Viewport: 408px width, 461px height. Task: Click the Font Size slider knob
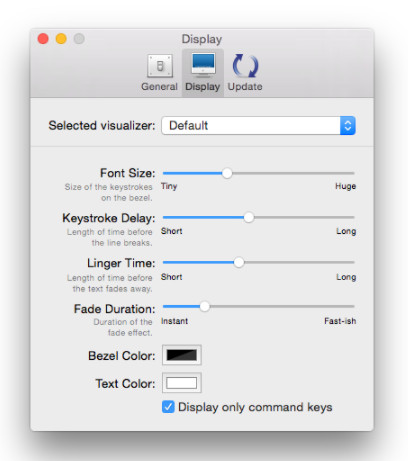pos(227,173)
